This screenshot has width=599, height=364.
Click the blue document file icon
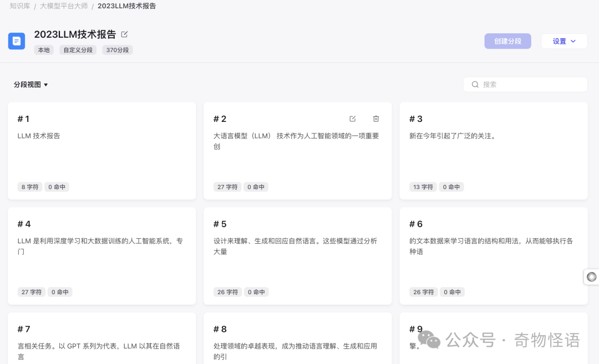click(x=17, y=41)
